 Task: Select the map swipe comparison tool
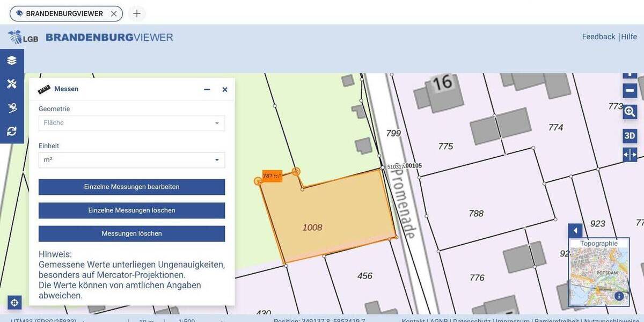630,155
